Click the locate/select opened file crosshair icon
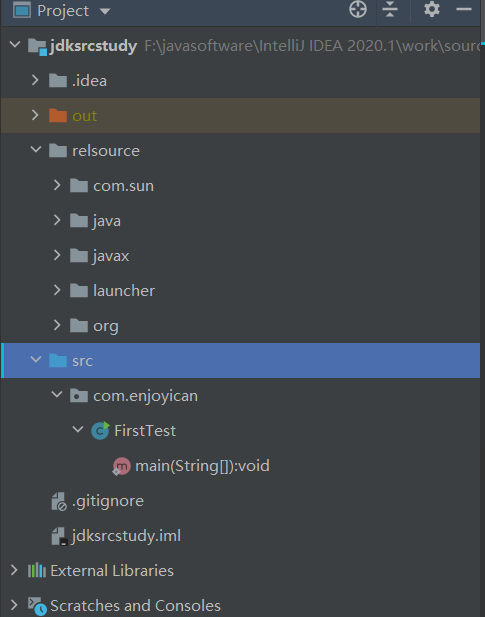Viewport: 485px width, 617px height. click(x=358, y=9)
